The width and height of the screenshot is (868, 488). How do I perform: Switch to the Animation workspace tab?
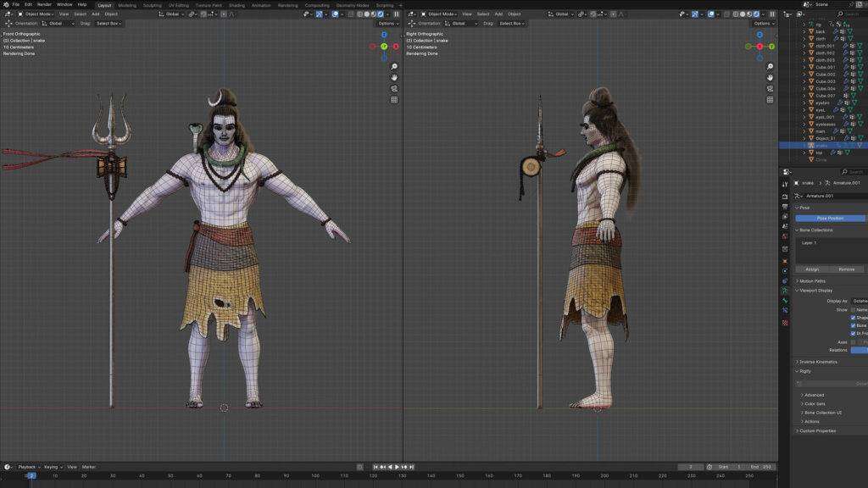click(261, 5)
